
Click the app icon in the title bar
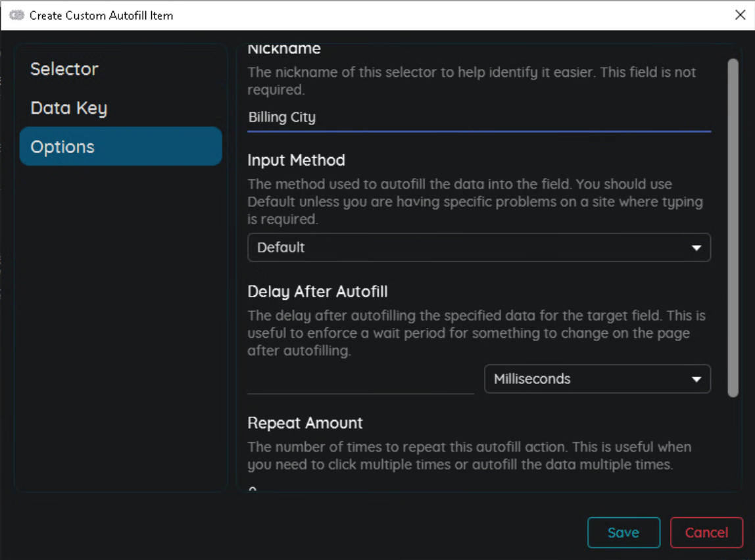[16, 15]
